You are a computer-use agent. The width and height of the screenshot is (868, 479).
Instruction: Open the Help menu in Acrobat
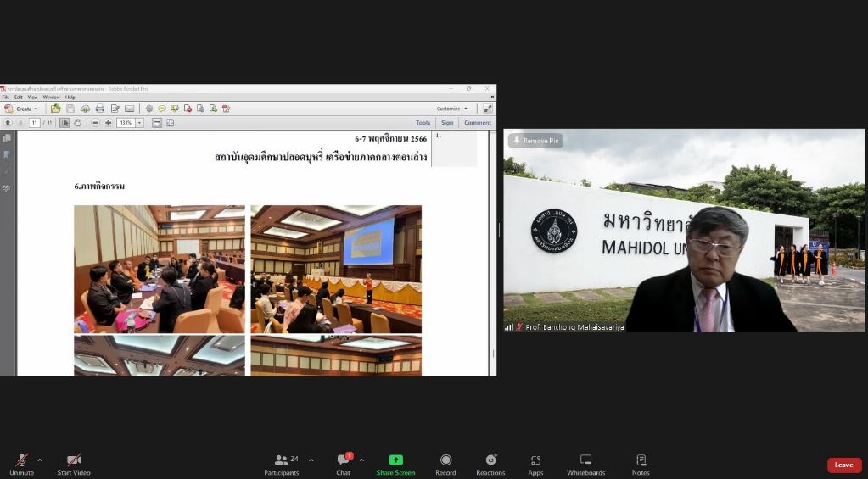point(70,97)
